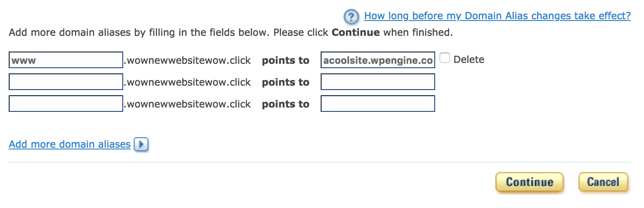Image resolution: width=644 pixels, height=208 pixels.
Task: Click the '.wownewwebsitewow.click' text beside the www field
Action: tap(187, 60)
